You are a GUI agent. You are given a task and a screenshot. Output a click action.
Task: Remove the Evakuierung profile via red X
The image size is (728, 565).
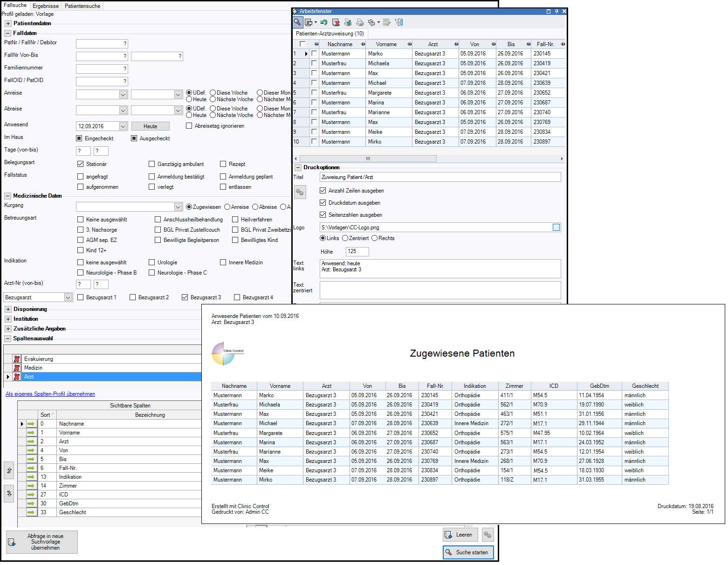click(x=17, y=359)
